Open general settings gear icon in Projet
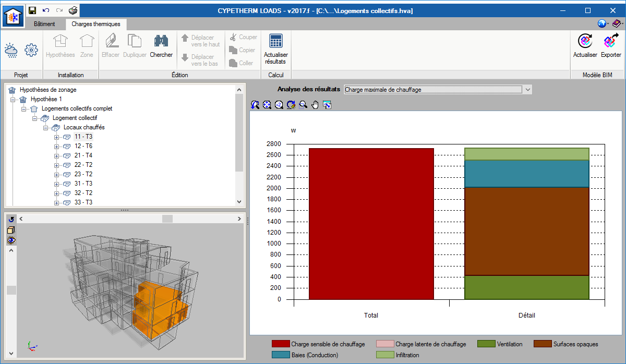Screen dimensions: 626x364 (32, 50)
